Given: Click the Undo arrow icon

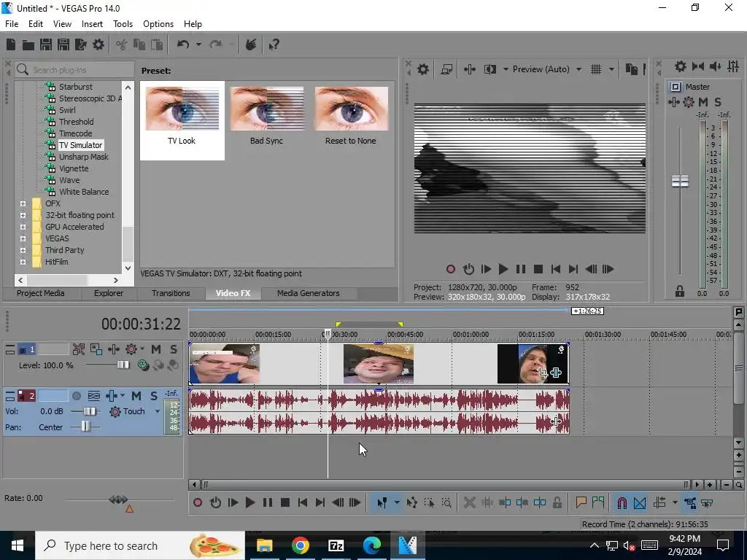Looking at the screenshot, I should tap(183, 44).
